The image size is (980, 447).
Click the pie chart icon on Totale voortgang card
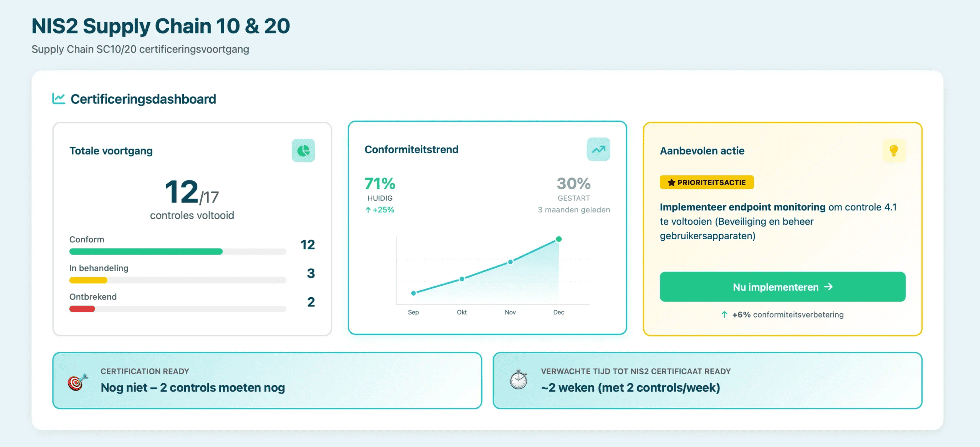click(304, 151)
